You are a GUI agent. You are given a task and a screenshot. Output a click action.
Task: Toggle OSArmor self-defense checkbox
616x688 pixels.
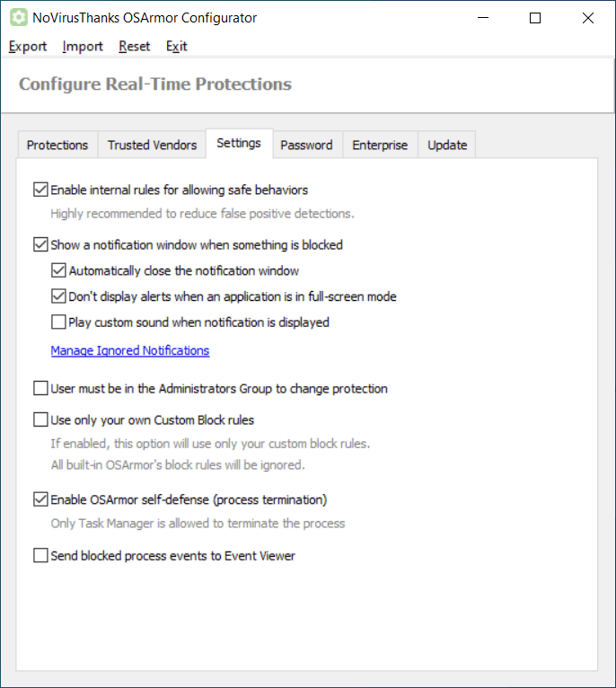(40, 499)
